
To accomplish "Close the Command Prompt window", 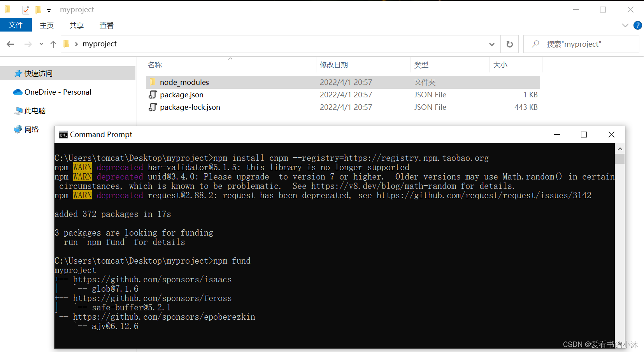I will [x=611, y=134].
